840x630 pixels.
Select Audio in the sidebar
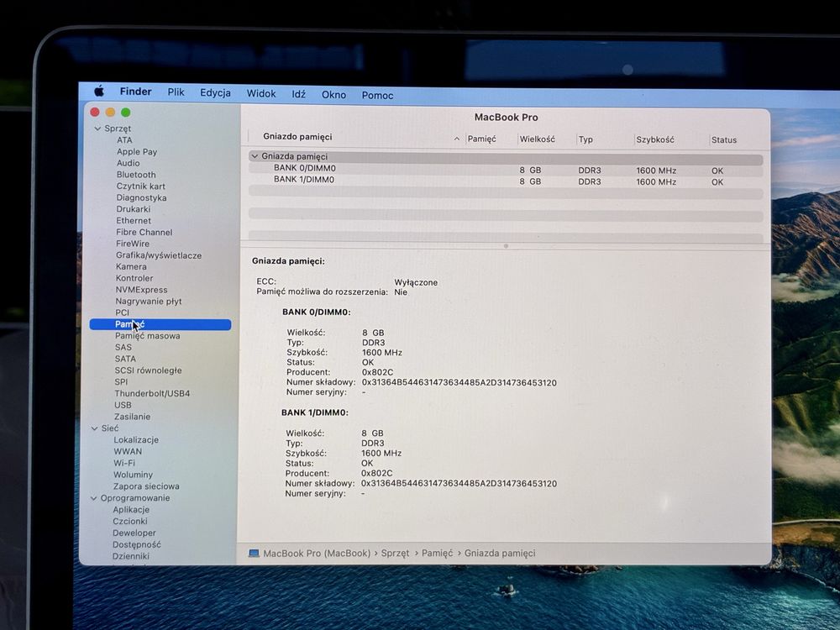point(128,163)
